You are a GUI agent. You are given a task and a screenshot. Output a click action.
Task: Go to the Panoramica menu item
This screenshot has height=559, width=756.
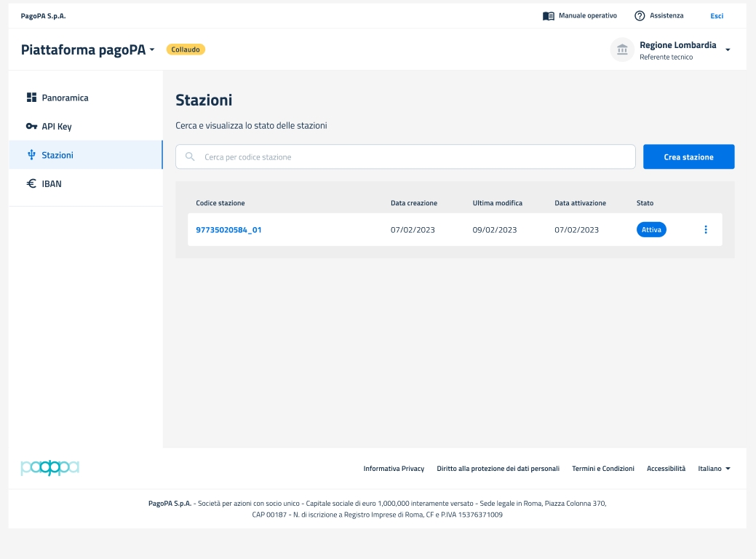65,98
